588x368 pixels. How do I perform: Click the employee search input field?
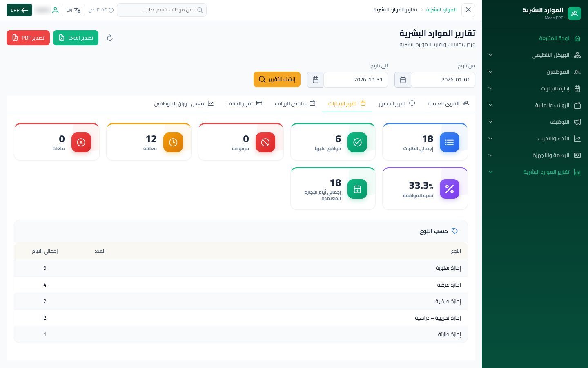[x=162, y=10]
